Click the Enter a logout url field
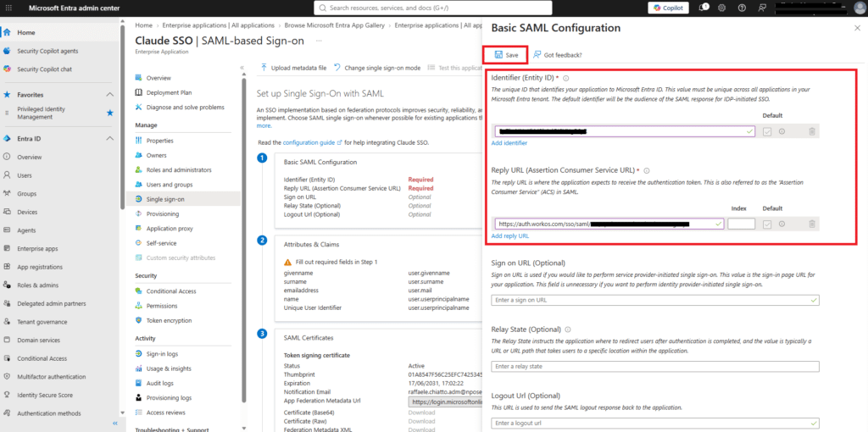868x432 pixels. click(655, 424)
